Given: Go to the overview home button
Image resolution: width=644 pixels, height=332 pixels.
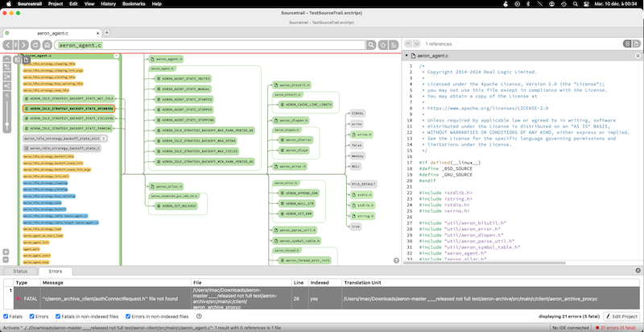Looking at the screenshot, I should 47,45.
